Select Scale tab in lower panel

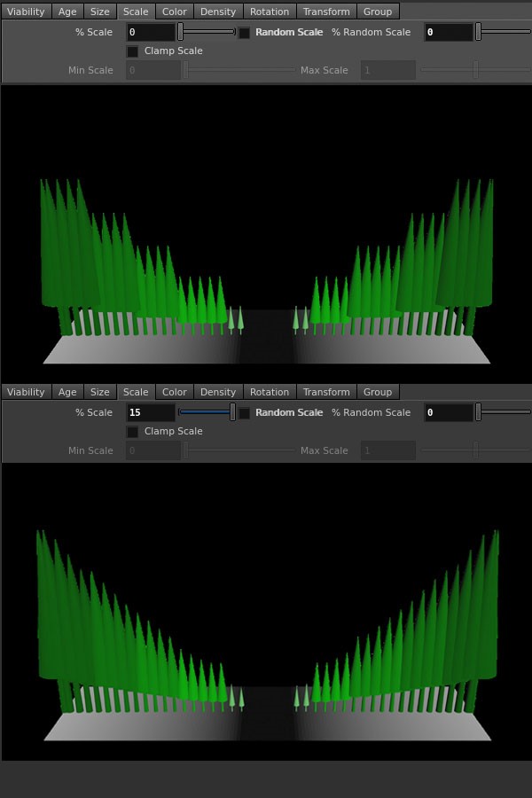(136, 392)
